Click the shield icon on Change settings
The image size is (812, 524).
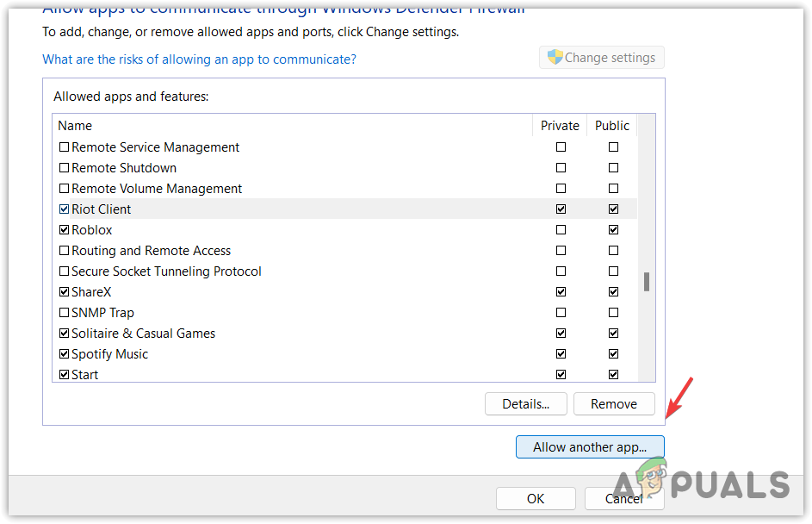tap(555, 58)
